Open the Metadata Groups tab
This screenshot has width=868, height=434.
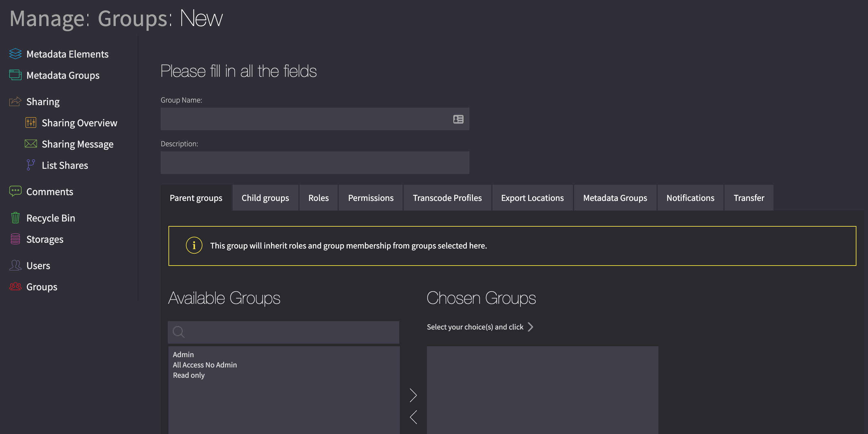click(615, 198)
